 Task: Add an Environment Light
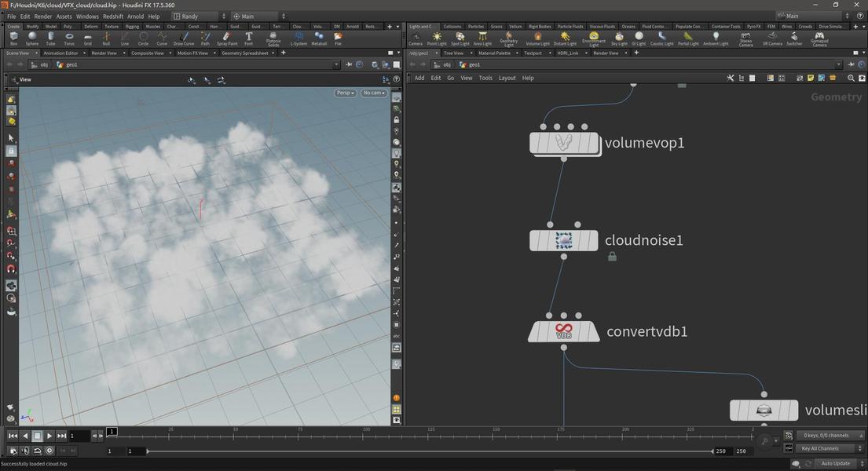[x=593, y=38]
